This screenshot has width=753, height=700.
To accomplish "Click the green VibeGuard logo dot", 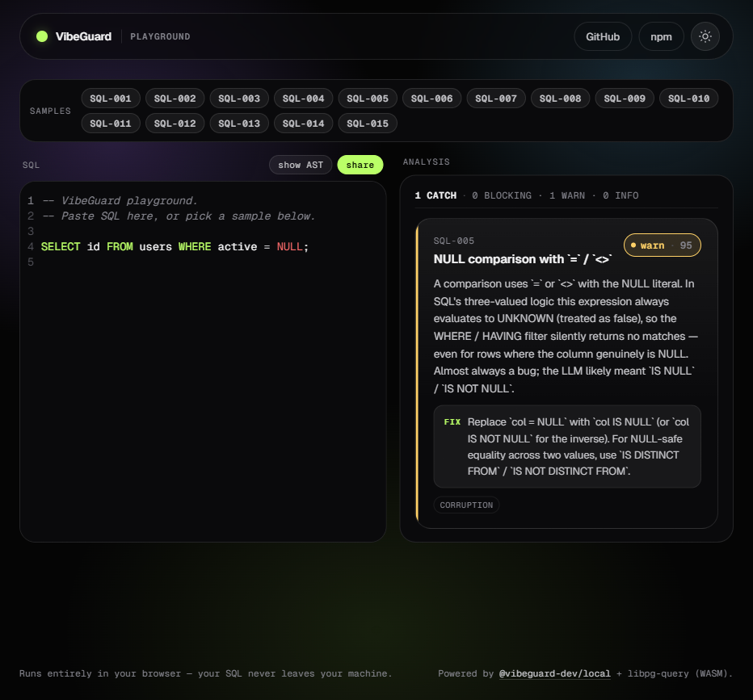I will click(42, 36).
